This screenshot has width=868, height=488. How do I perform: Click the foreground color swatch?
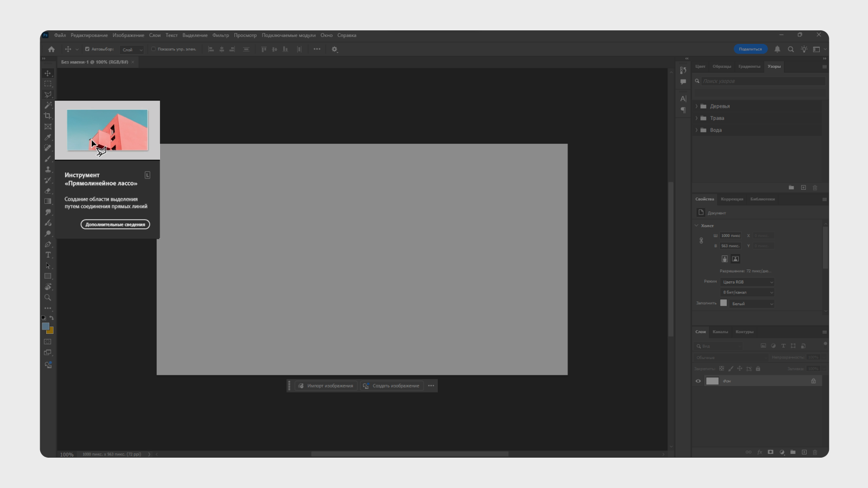pos(45,325)
